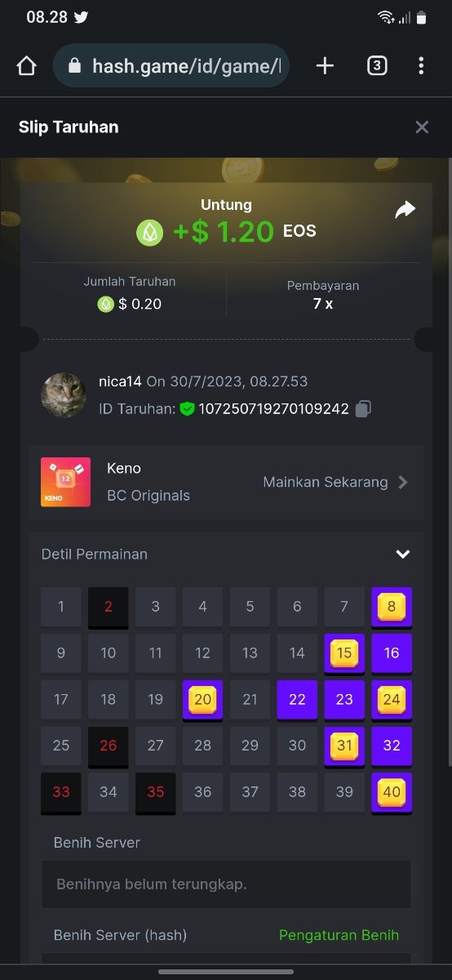Collapse the Detil Permainan section
Image resolution: width=452 pixels, height=980 pixels.
[402, 554]
